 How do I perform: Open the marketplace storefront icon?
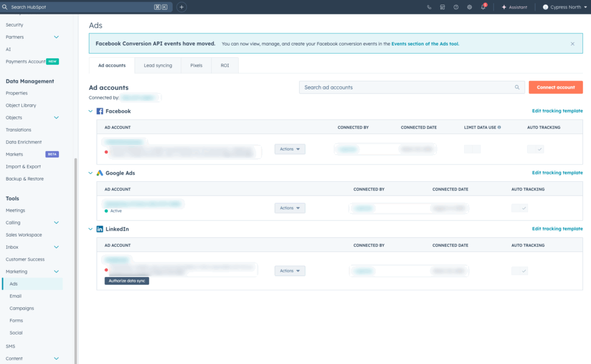[442, 7]
